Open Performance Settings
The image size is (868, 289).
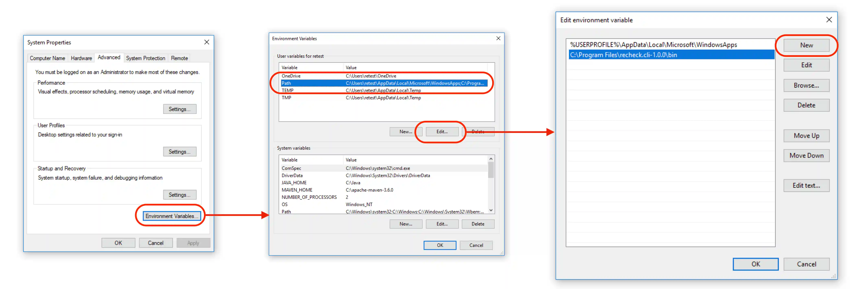click(180, 109)
